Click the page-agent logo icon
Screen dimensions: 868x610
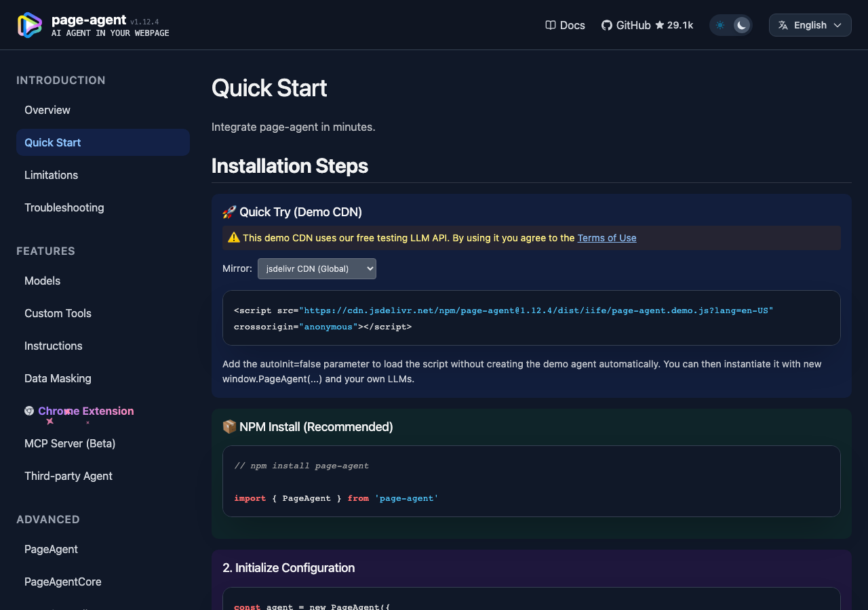tap(29, 25)
